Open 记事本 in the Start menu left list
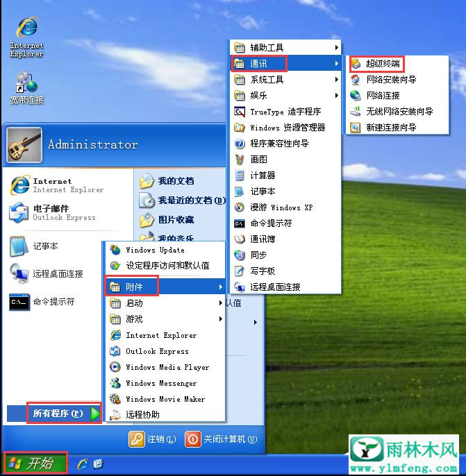Screen dimensions: 466x476 (x=34, y=246)
